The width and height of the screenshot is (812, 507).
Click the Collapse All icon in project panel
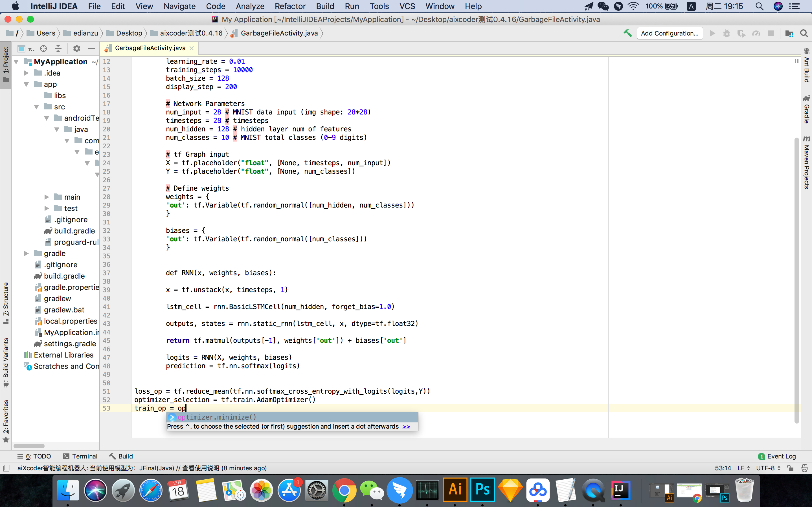pos(58,49)
